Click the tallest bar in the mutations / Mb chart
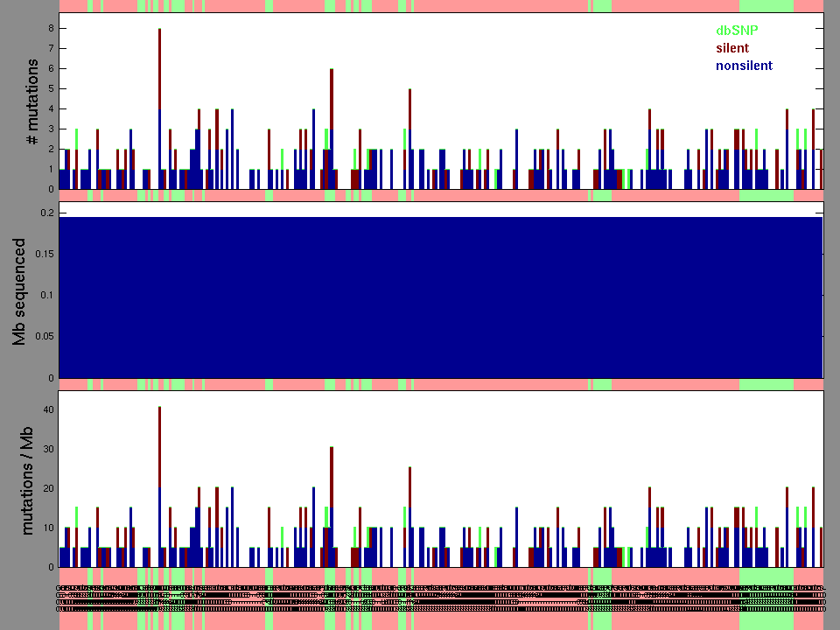Screen dimensions: 840x630 [x=159, y=486]
